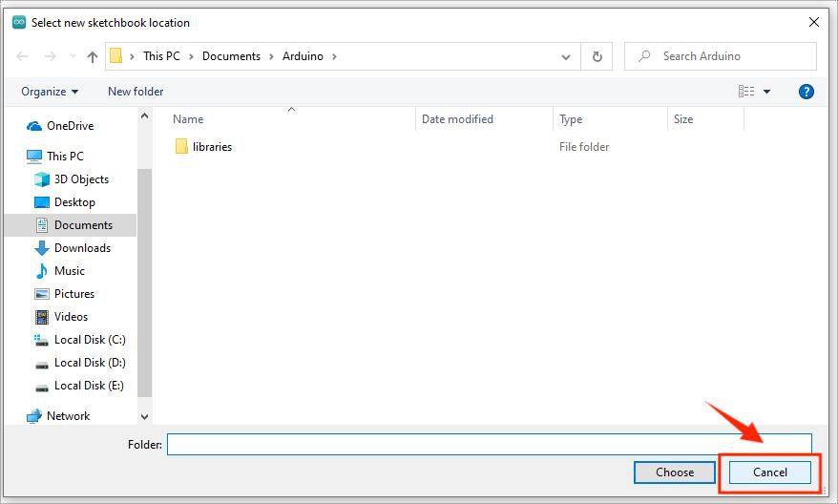The image size is (838, 504).
Task: Click the Local Disk (E:) drive icon
Action: (42, 388)
